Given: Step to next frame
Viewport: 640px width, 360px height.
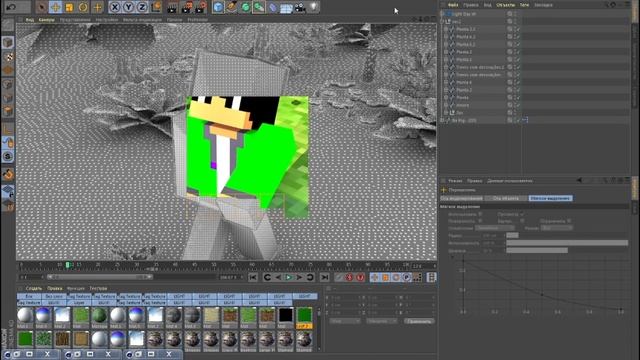Looking at the screenshot, I should [299, 278].
